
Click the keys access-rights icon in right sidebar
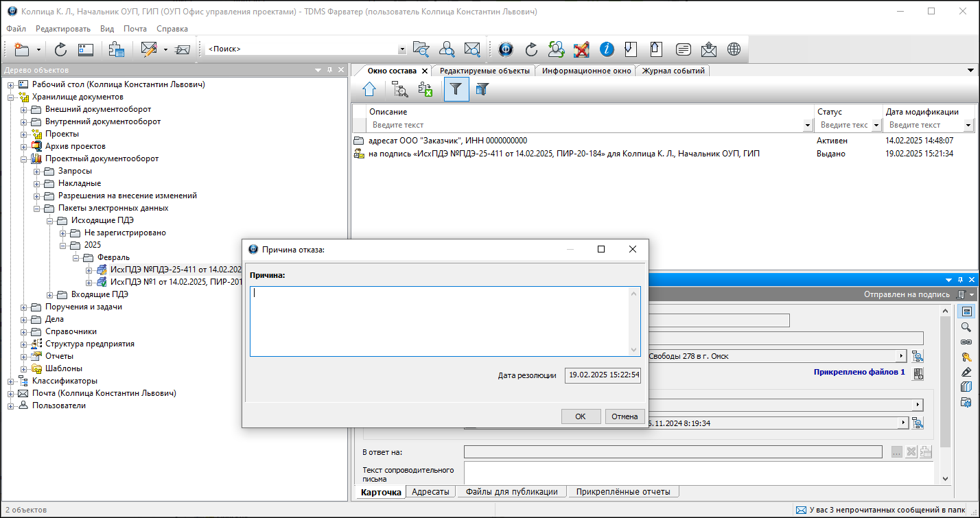pos(966,357)
